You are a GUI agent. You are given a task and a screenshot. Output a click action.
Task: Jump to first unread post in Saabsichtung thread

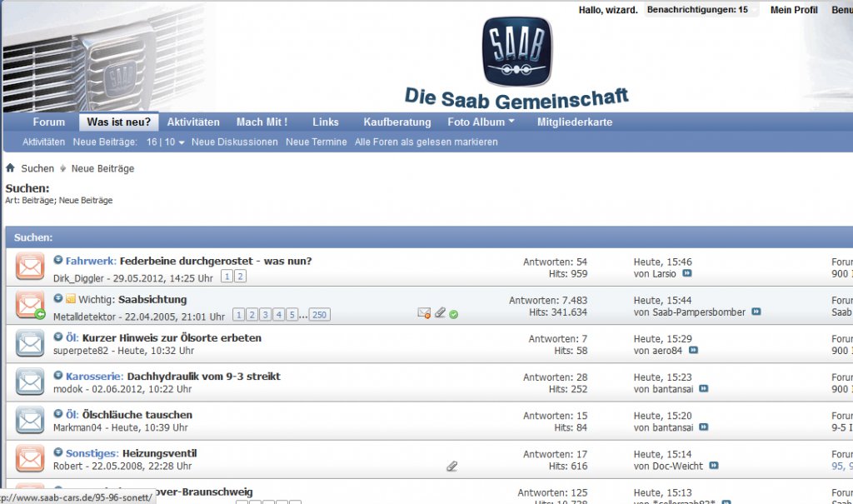(x=58, y=298)
